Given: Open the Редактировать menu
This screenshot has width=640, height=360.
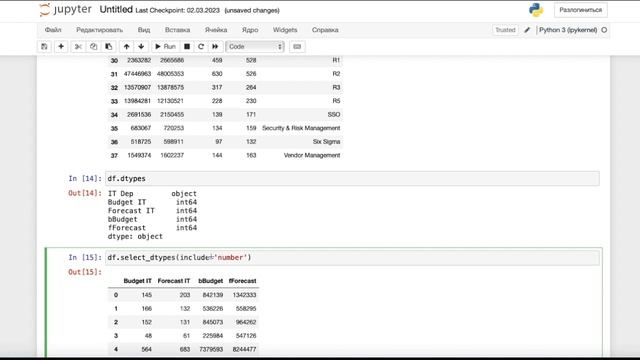Looking at the screenshot, I should (x=99, y=30).
